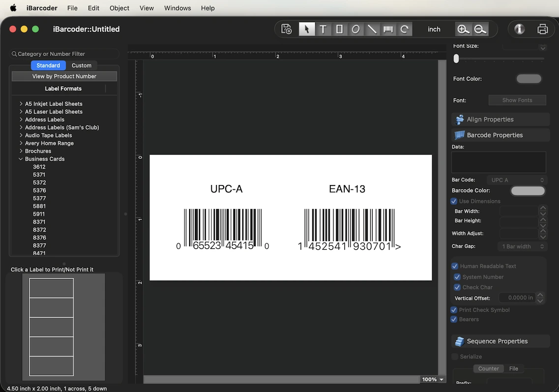
Task: Uncheck System Number option
Action: click(457, 277)
